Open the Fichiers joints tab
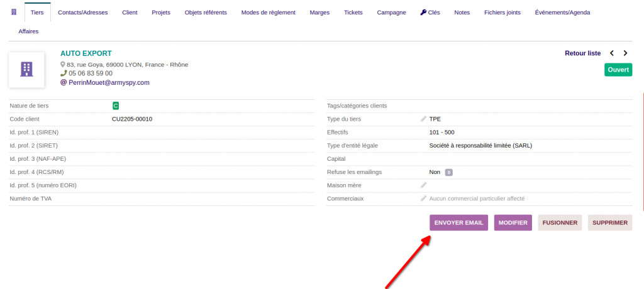 pos(502,12)
